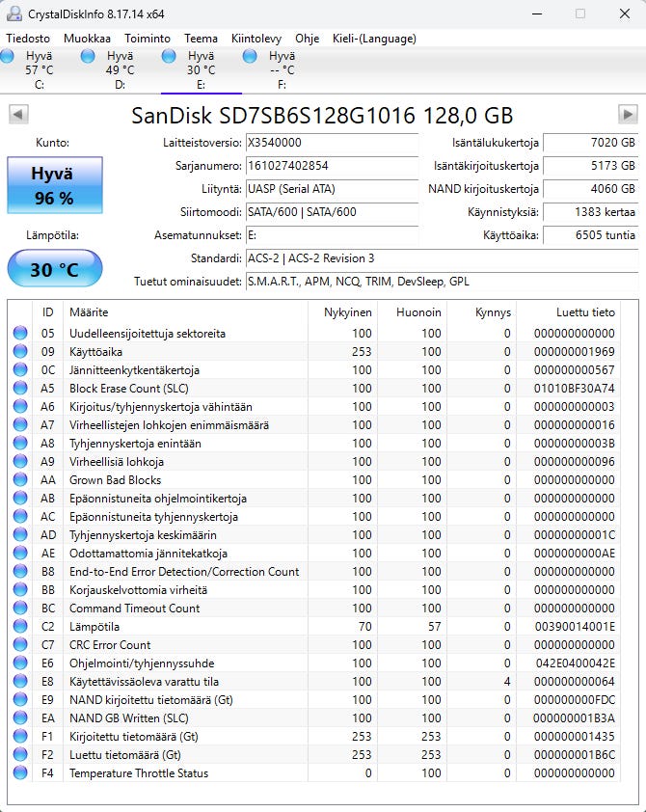Click the next disk arrow button
Image resolution: width=646 pixels, height=812 pixels.
tap(628, 115)
